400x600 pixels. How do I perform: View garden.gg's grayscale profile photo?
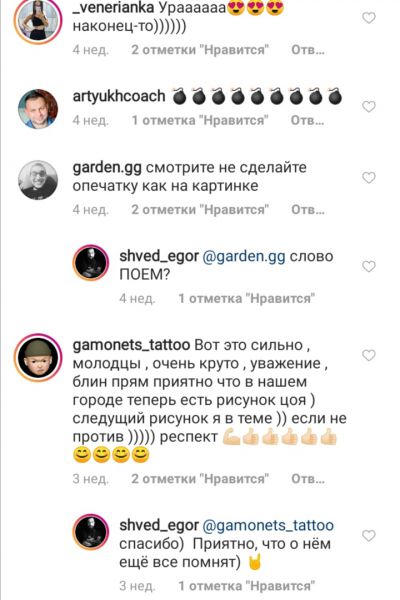(38, 180)
